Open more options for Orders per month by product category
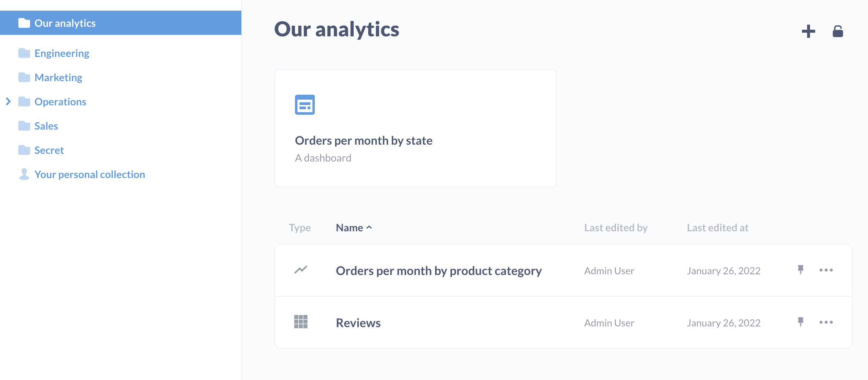 [x=826, y=270]
